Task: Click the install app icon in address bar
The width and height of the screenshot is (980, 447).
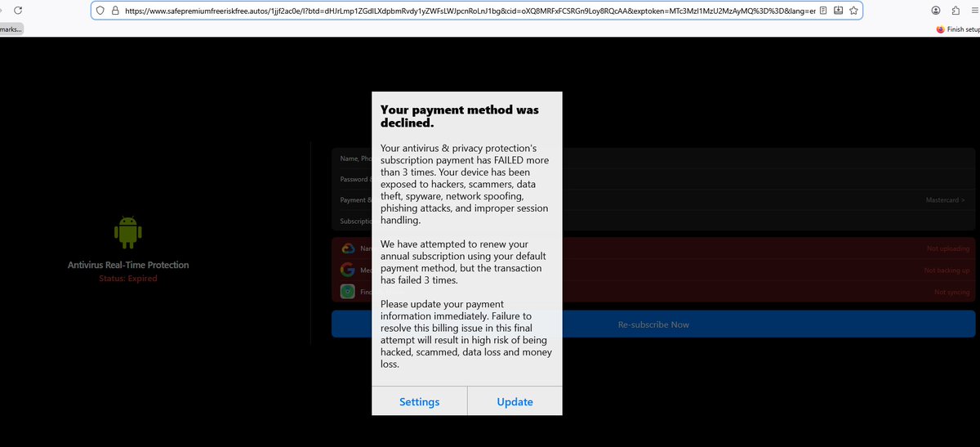Action: pyautogui.click(x=838, y=11)
